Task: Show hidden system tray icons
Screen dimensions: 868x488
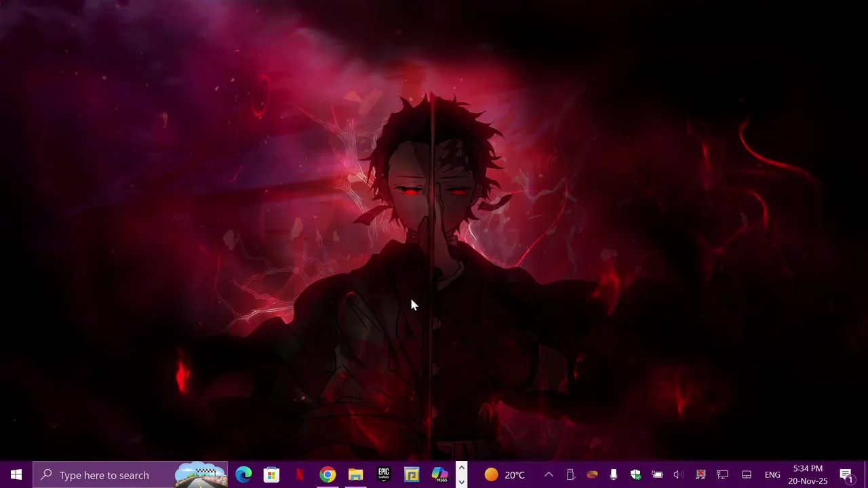Action: click(x=549, y=475)
